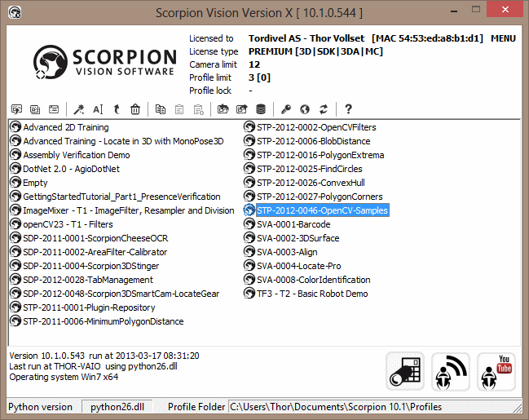Click the trash can delete icon
The width and height of the screenshot is (529, 420).
click(135, 109)
